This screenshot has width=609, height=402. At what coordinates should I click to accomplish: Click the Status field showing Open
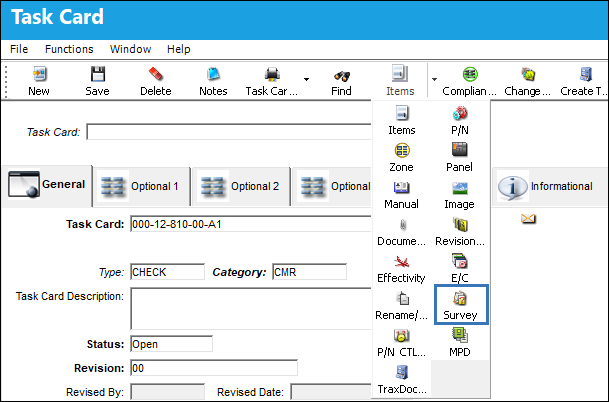(x=171, y=344)
